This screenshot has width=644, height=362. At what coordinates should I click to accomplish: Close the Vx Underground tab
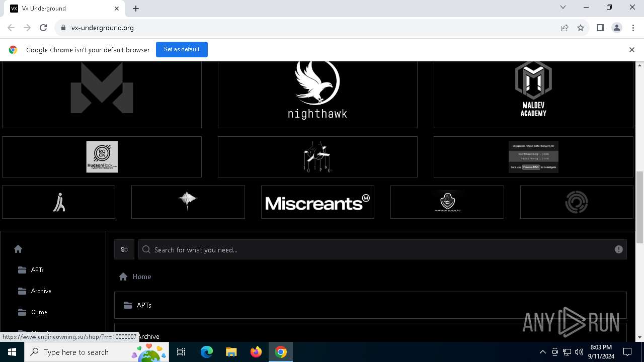pos(117,9)
